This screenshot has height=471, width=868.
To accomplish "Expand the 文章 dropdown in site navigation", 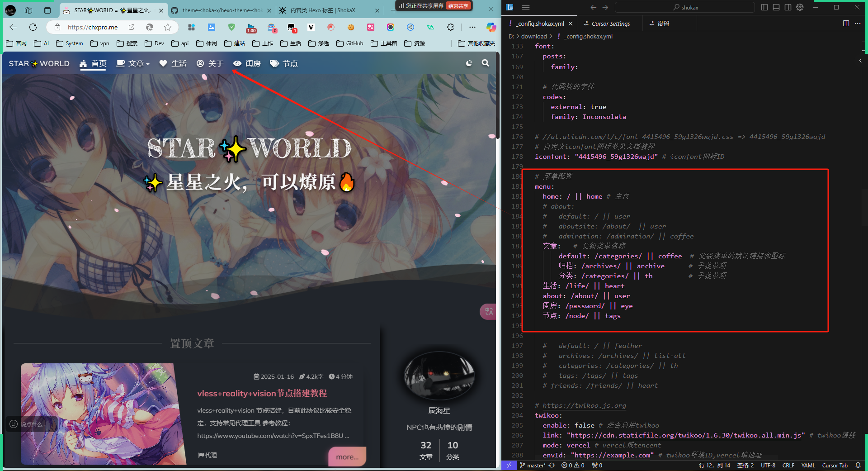I will point(133,63).
